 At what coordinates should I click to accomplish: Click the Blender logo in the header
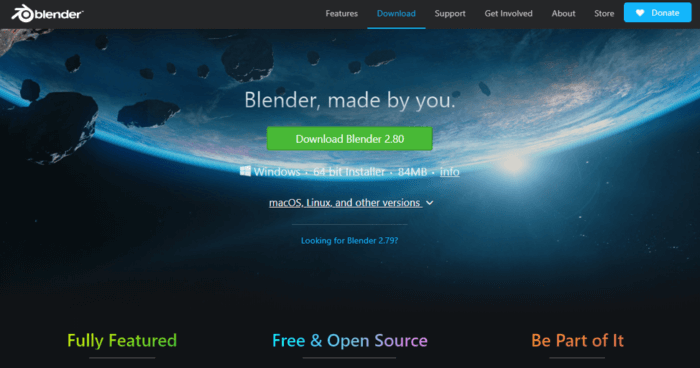(x=47, y=13)
